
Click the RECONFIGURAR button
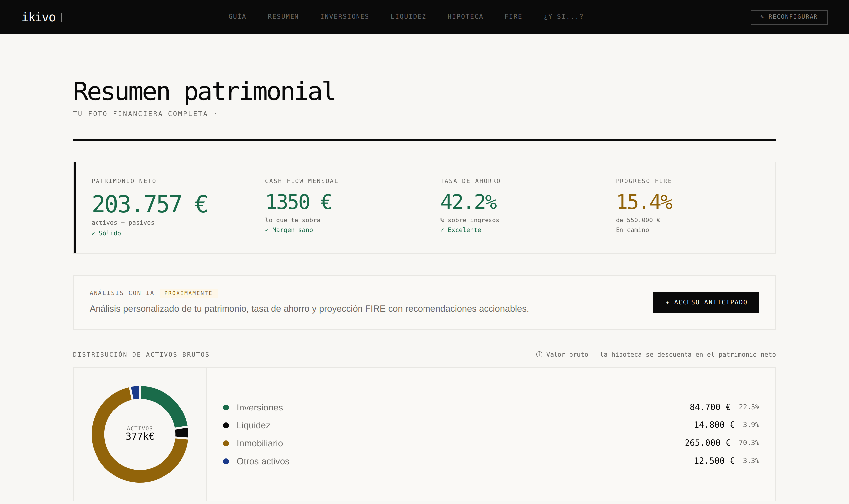click(789, 17)
